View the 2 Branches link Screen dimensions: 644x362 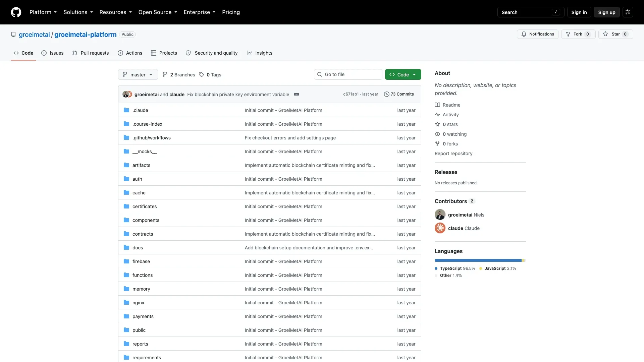tap(179, 74)
